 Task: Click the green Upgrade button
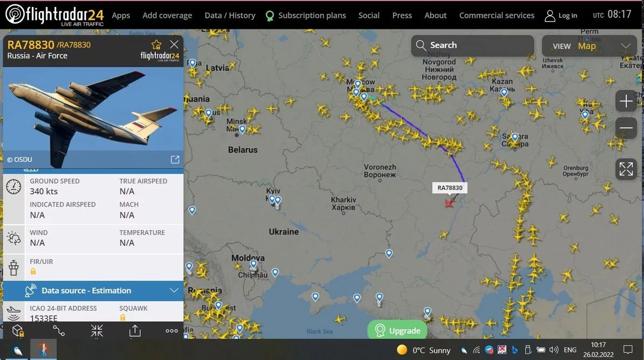pyautogui.click(x=397, y=330)
